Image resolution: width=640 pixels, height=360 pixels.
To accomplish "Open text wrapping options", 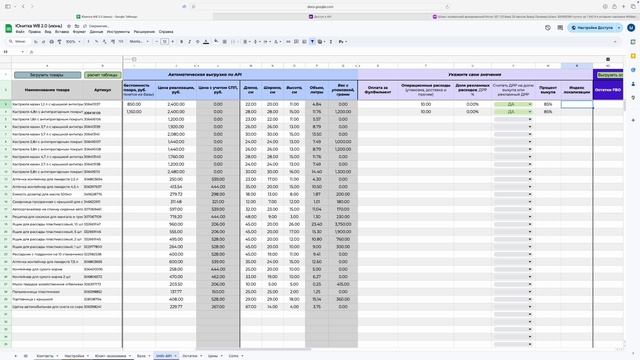I will (266, 42).
